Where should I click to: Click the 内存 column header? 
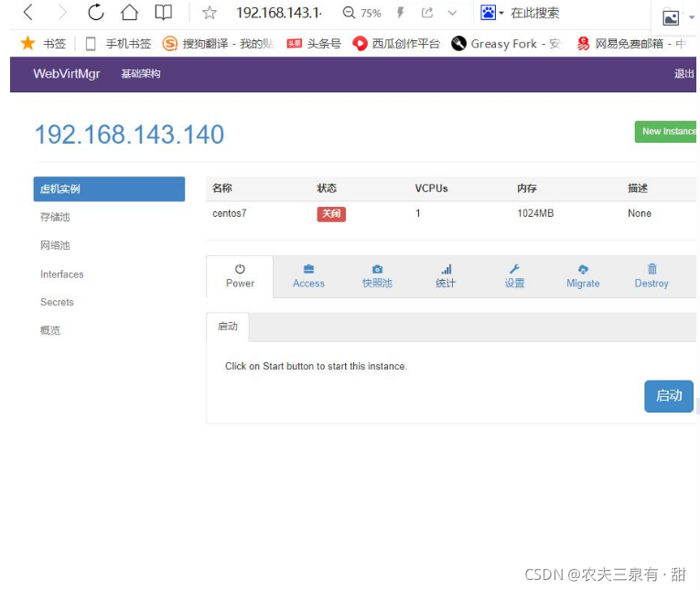527,188
